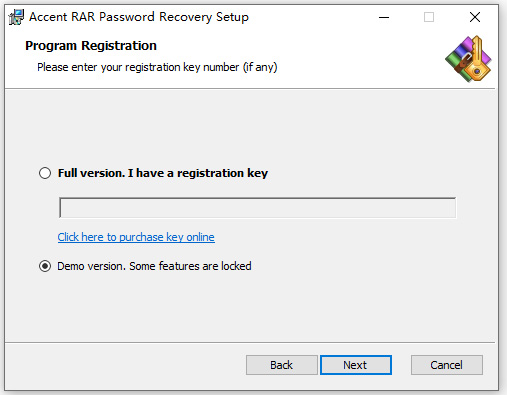Minimize the setup window

coord(384,17)
